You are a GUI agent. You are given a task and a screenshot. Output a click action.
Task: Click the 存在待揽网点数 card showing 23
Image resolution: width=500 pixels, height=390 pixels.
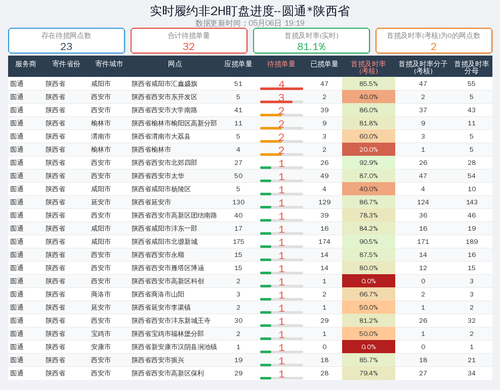pyautogui.click(x=66, y=41)
